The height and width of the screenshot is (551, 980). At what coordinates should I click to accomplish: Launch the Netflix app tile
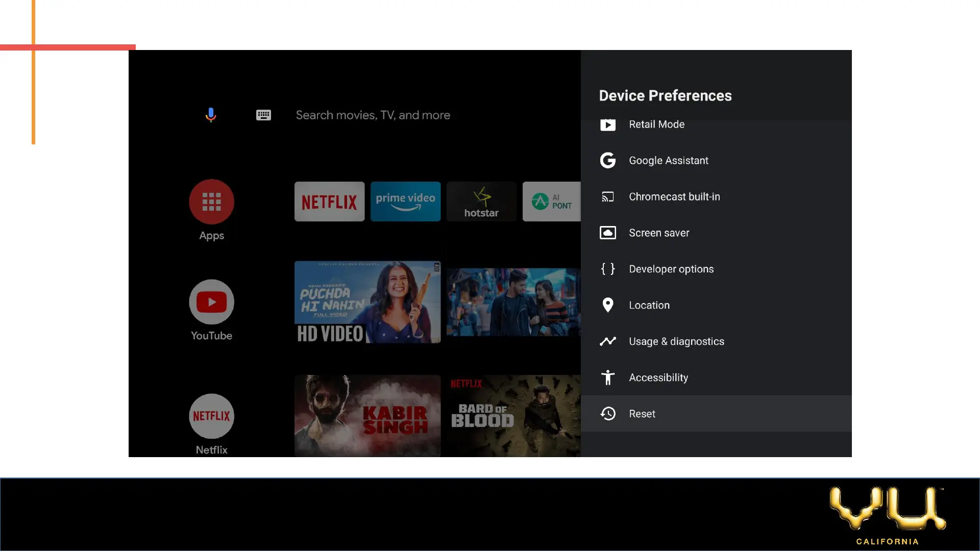(x=329, y=202)
